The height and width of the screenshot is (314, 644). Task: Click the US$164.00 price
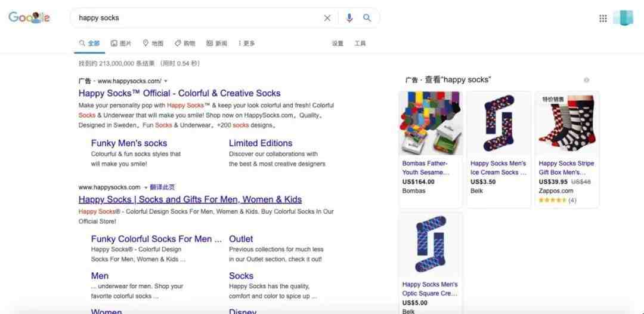(x=418, y=181)
